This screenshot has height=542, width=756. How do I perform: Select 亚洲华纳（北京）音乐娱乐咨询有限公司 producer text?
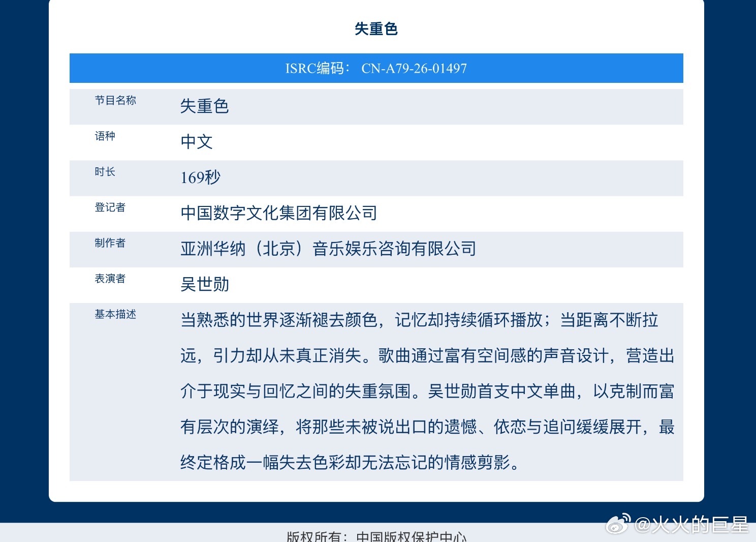pyautogui.click(x=328, y=249)
